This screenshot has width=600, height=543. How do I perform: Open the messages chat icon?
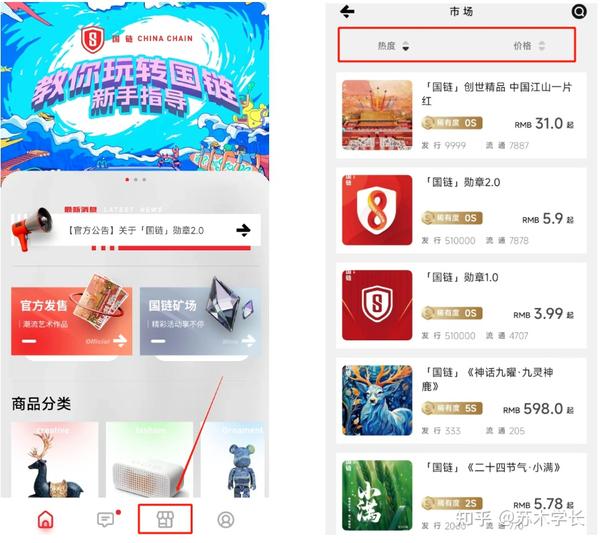click(105, 519)
